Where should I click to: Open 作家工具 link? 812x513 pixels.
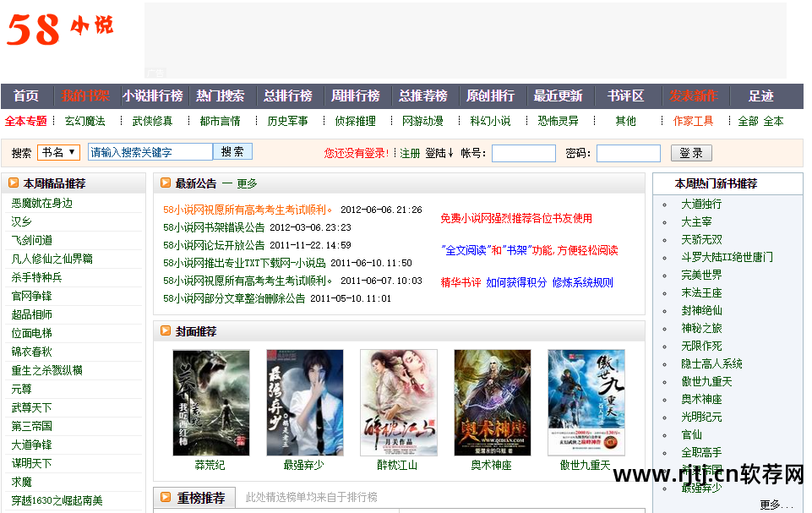[693, 121]
